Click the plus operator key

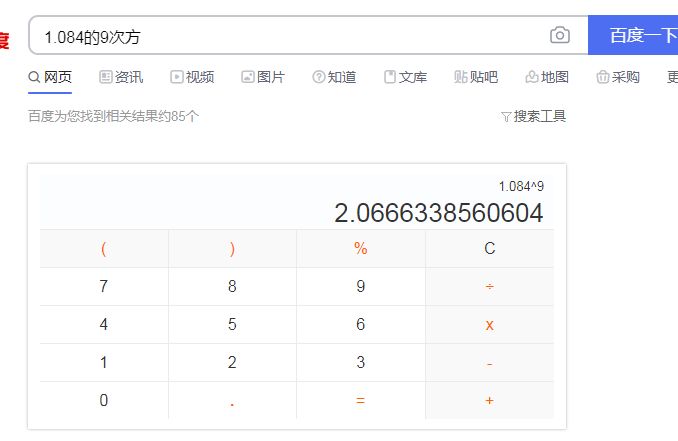[489, 400]
